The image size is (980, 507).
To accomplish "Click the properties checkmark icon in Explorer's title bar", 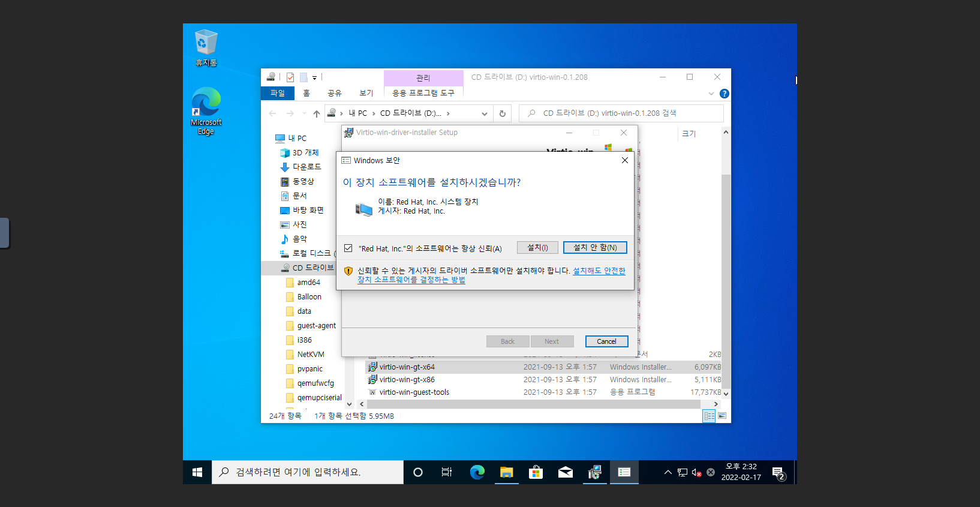I will pyautogui.click(x=290, y=77).
